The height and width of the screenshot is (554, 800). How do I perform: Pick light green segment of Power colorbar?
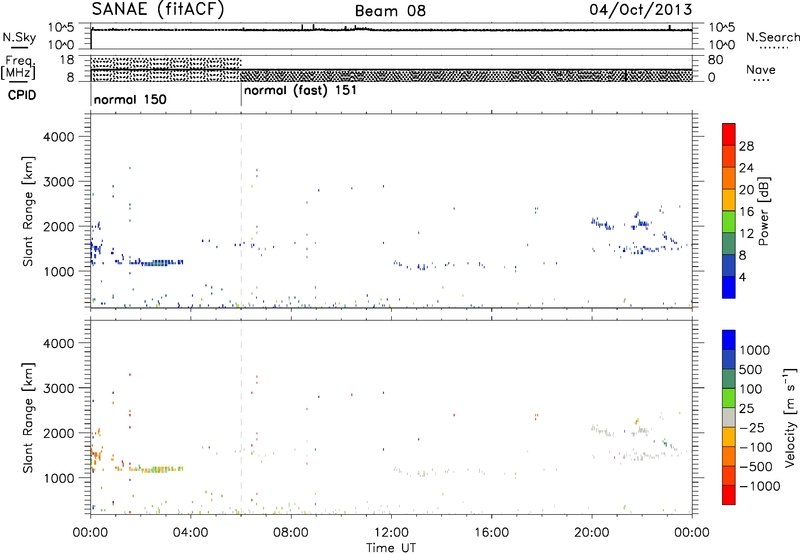pos(729,222)
